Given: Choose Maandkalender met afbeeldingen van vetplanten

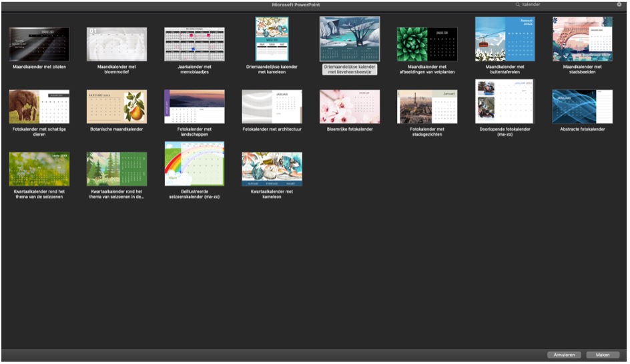Looking at the screenshot, I should click(427, 44).
